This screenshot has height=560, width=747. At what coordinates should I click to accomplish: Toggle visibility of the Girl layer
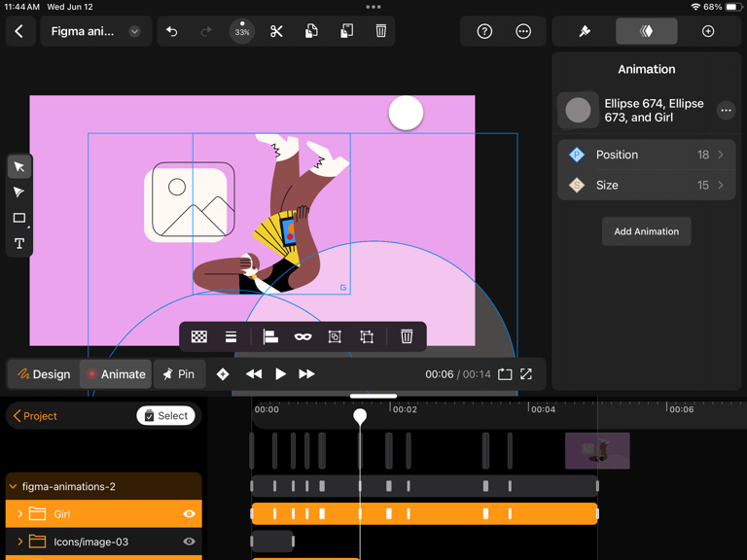189,513
